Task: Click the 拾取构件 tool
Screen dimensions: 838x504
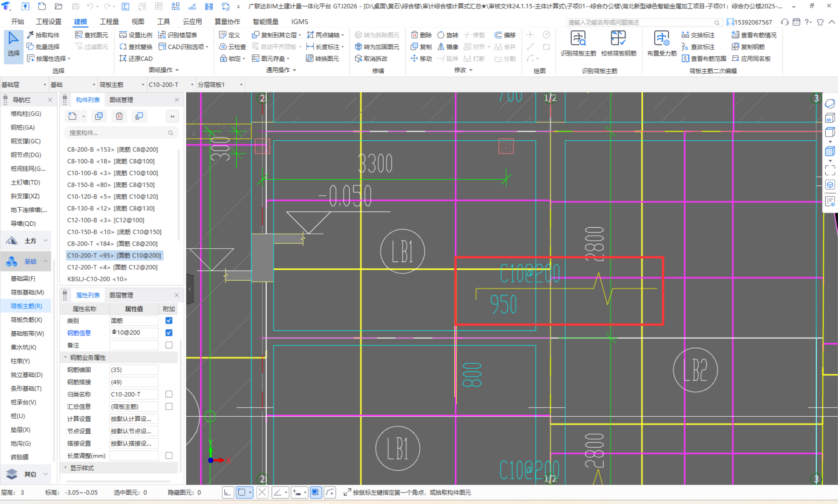Action: pos(44,35)
